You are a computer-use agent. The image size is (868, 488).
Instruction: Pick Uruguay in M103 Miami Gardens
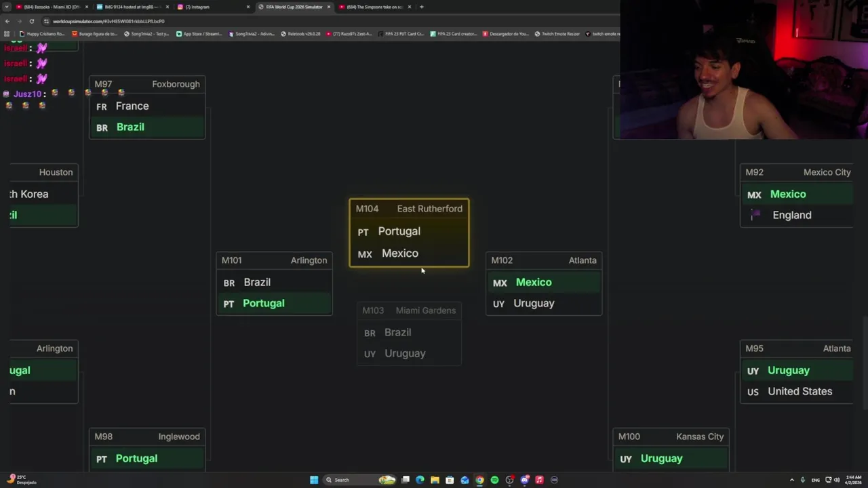point(409,353)
